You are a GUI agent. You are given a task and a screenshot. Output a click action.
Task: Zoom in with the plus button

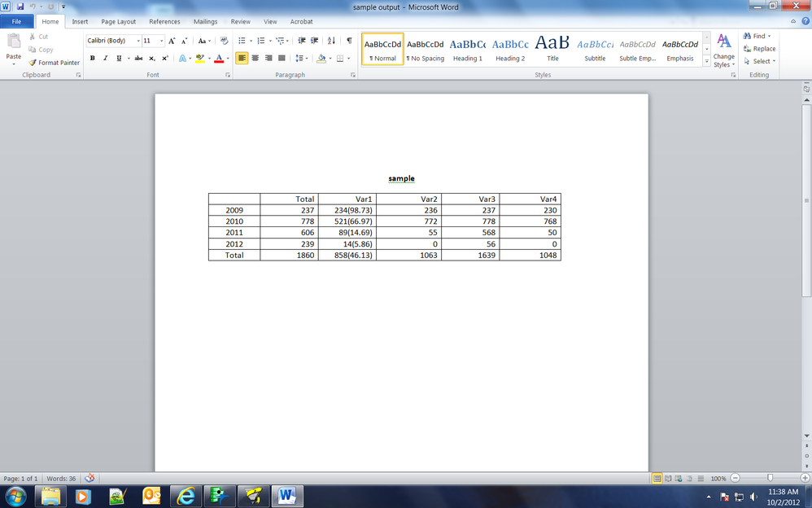click(805, 478)
